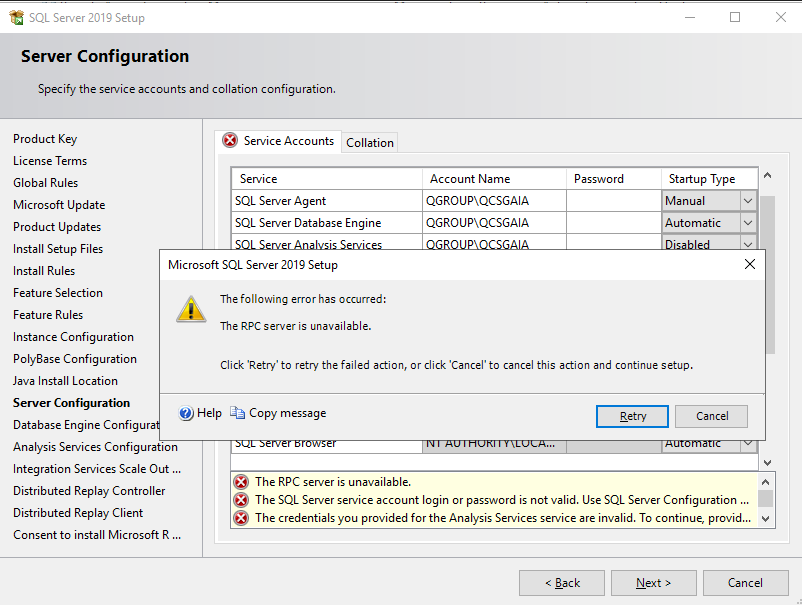The width and height of the screenshot is (802, 605).
Task: Maximize the SQL Server 2019 Setup window
Action: click(735, 17)
